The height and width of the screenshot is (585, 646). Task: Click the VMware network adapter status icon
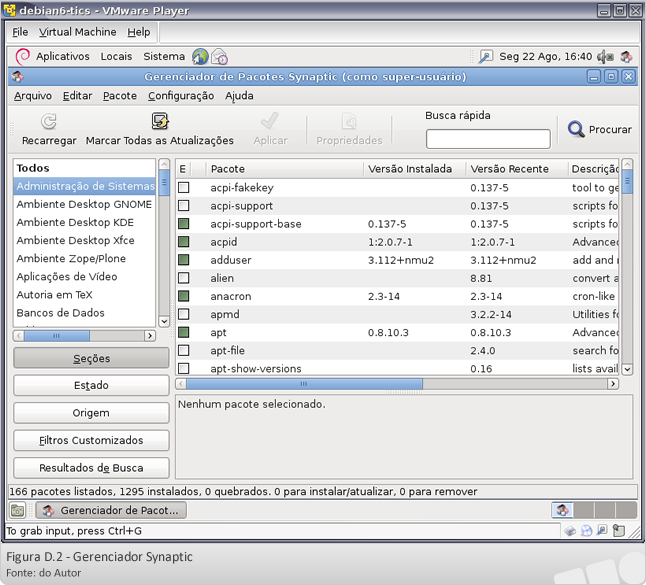click(602, 531)
